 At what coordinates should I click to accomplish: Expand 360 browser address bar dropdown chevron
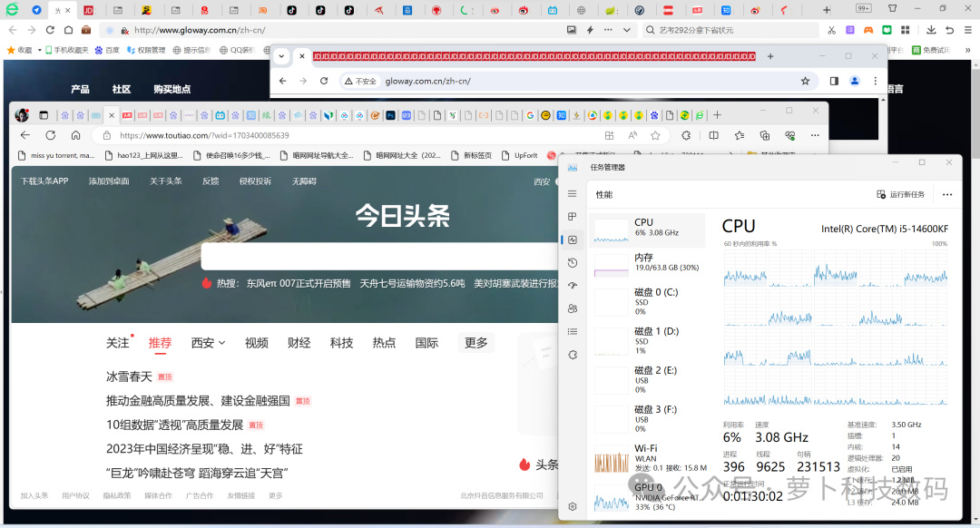(x=626, y=30)
